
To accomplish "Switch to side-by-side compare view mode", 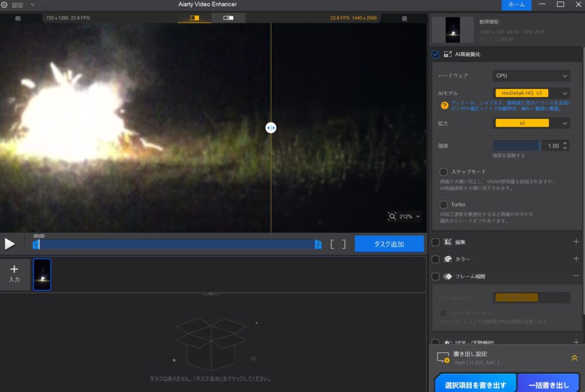I will [x=228, y=18].
